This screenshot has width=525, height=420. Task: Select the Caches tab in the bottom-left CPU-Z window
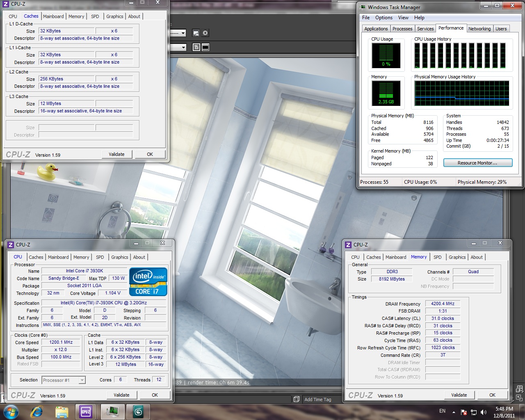tap(36, 257)
